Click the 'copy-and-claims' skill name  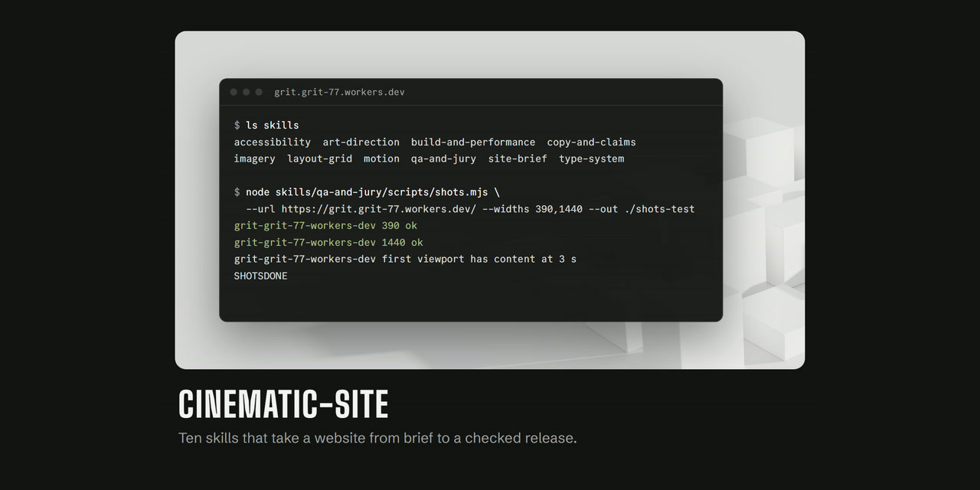point(591,142)
